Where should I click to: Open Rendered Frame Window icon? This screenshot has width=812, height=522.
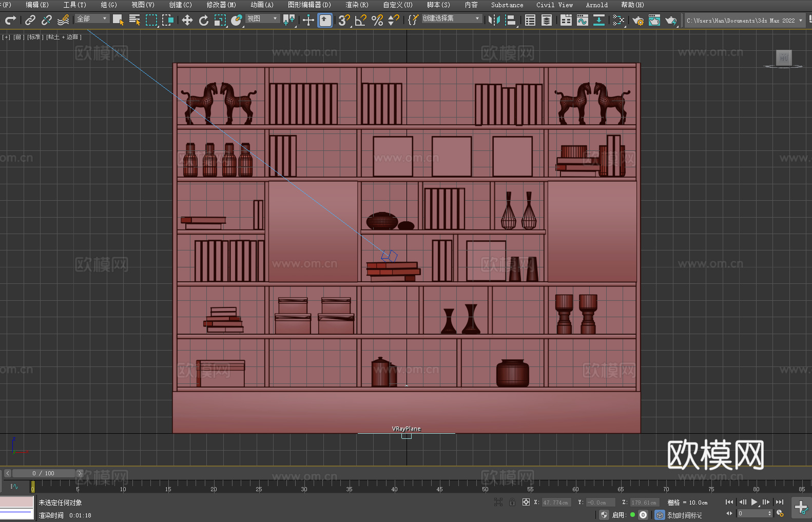654,20
